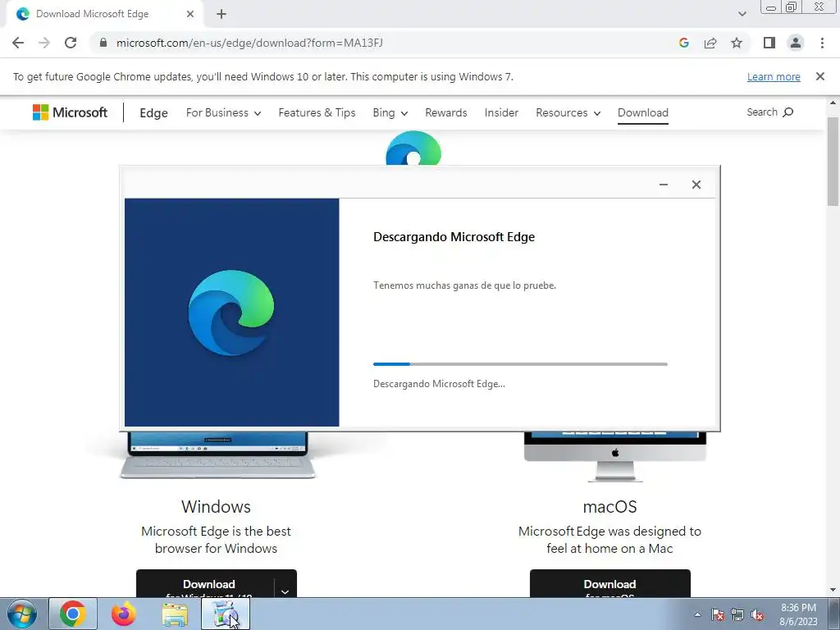Show hidden system tray icons
840x630 pixels.
pos(697,614)
